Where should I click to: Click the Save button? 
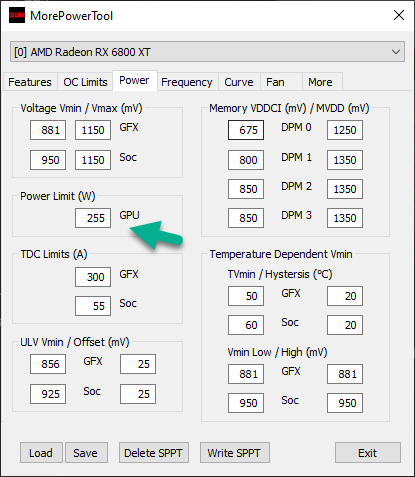[x=86, y=453]
